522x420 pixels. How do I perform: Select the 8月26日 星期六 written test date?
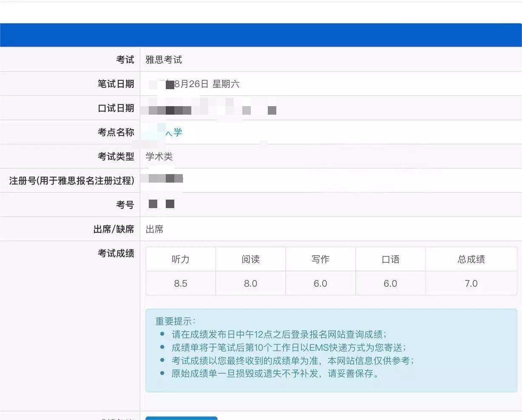click(207, 84)
